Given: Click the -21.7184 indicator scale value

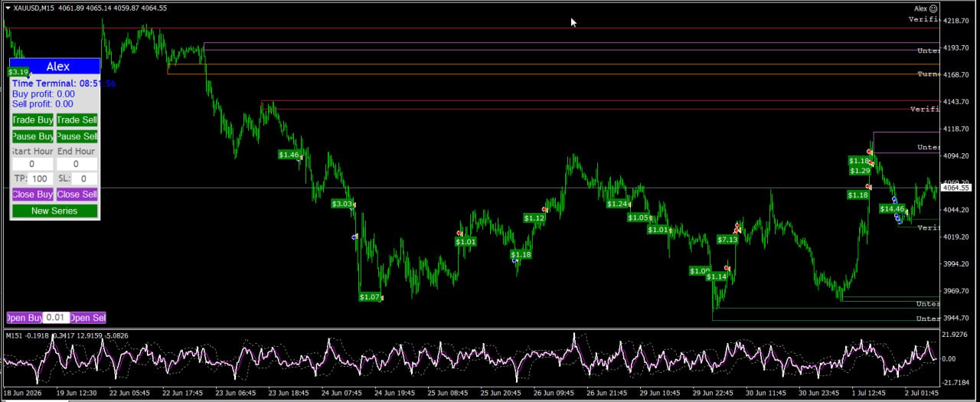Looking at the screenshot, I should point(957,381).
